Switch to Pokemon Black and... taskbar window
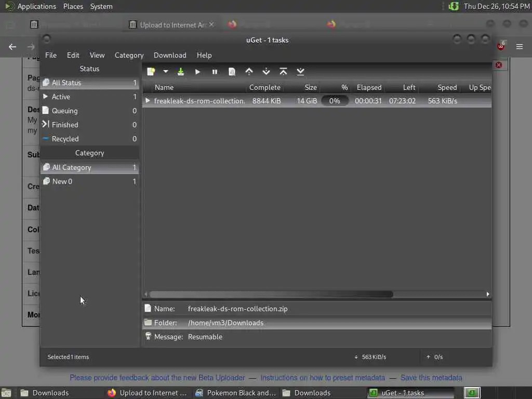The image size is (532, 399). 236,393
